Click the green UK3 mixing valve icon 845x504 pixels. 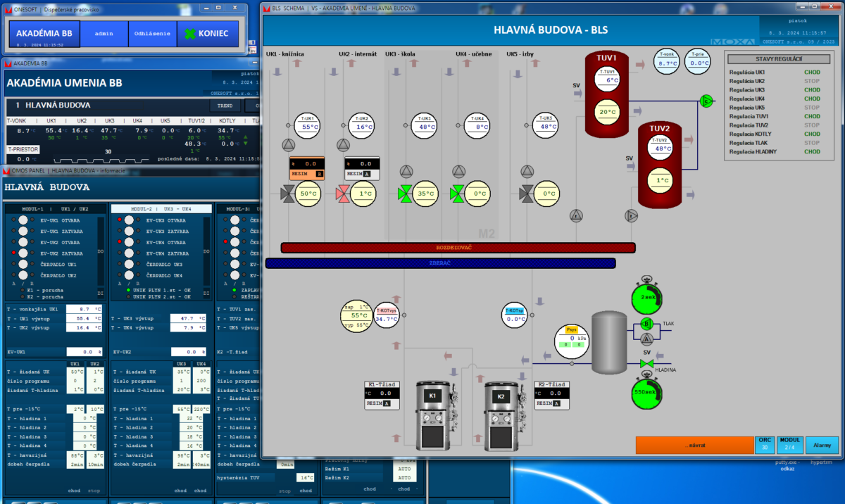click(x=404, y=194)
